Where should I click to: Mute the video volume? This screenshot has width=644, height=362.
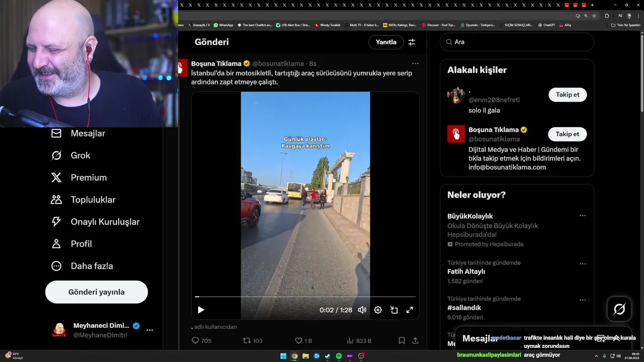pos(362,310)
